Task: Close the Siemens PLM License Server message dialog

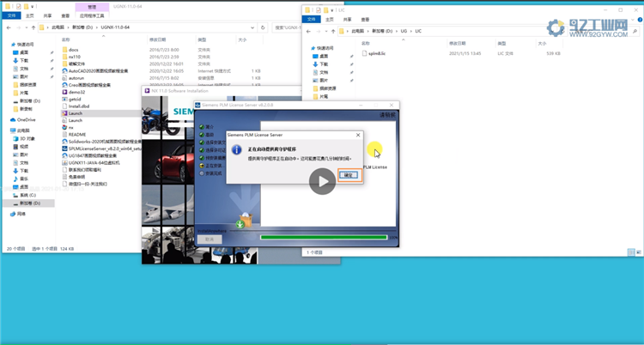Action: pyautogui.click(x=358, y=135)
